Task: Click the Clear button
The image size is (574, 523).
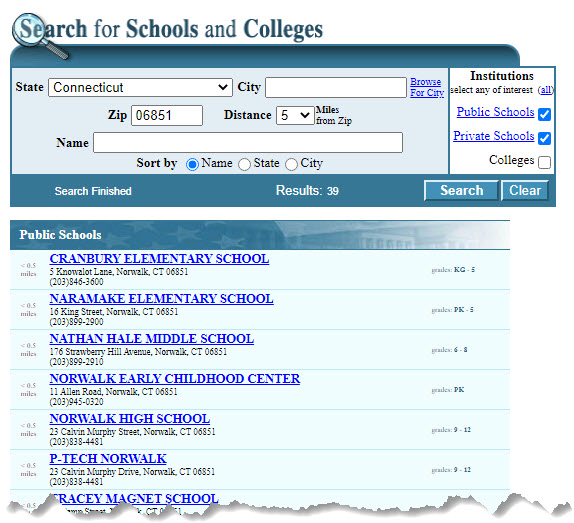Action: [525, 190]
